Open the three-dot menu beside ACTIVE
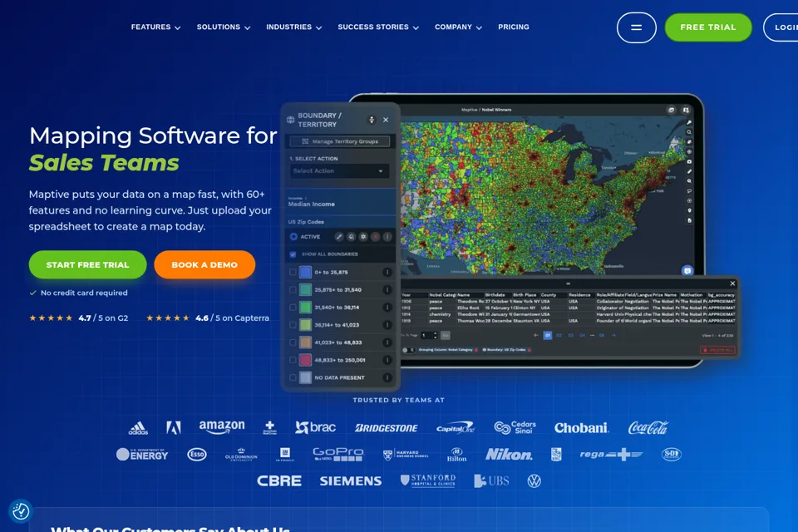Screen dimensions: 798x532 (x=387, y=237)
